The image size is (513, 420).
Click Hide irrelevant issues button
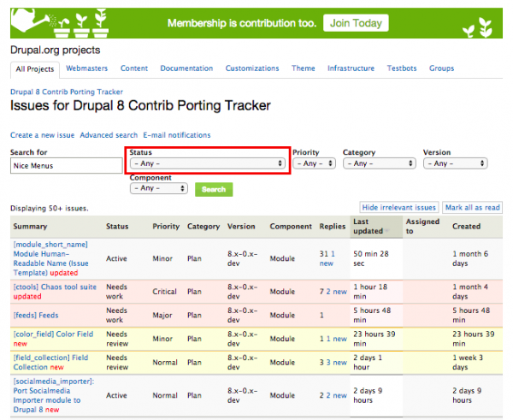click(398, 208)
